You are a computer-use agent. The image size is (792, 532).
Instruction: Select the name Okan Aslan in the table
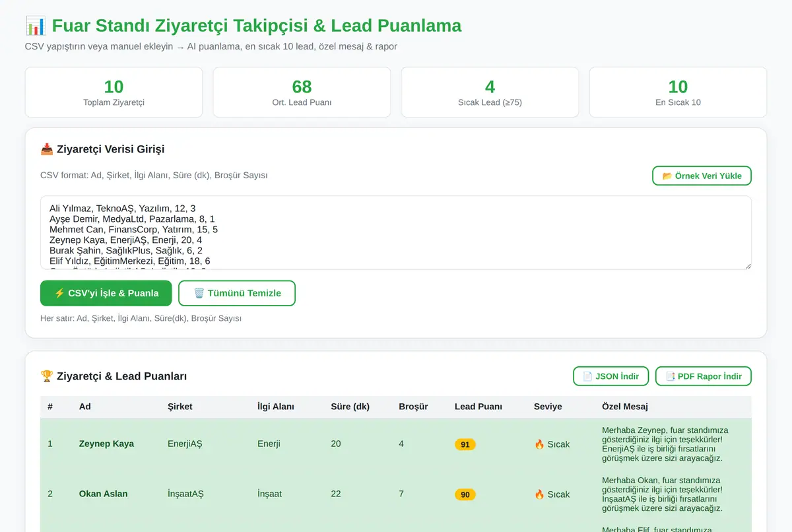103,494
